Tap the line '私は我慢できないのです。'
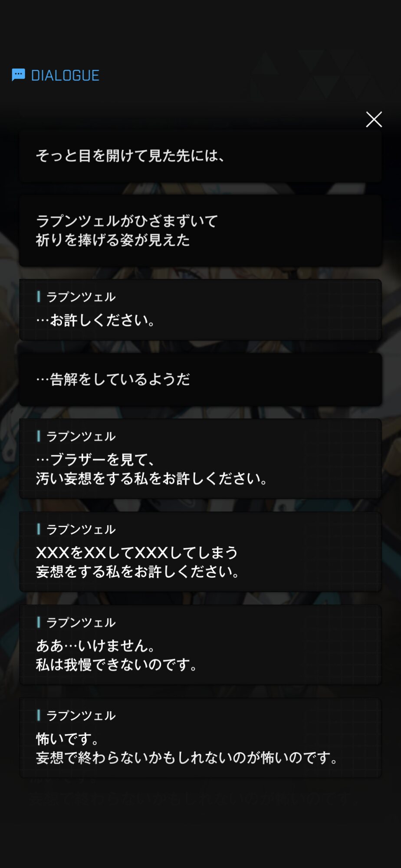This screenshot has width=401, height=868. click(x=117, y=664)
